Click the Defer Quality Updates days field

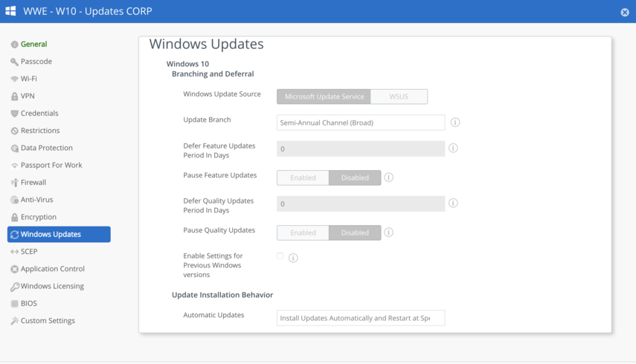361,204
